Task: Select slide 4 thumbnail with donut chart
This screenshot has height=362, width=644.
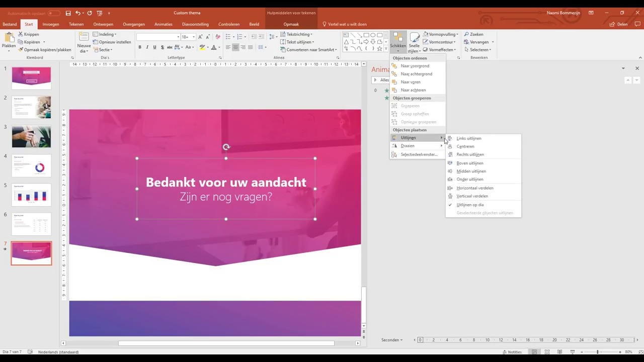Action: tap(31, 165)
